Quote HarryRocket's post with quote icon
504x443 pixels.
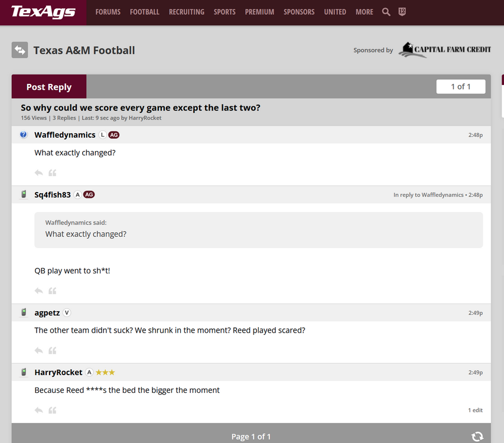[53, 411]
